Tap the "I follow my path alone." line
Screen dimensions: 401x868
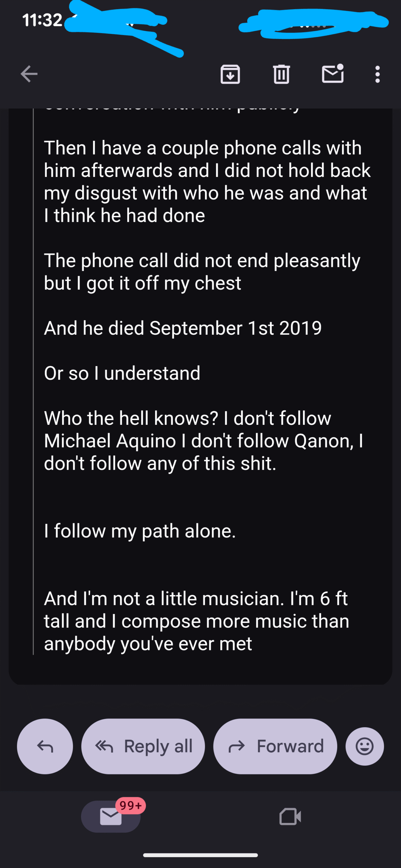(x=140, y=531)
